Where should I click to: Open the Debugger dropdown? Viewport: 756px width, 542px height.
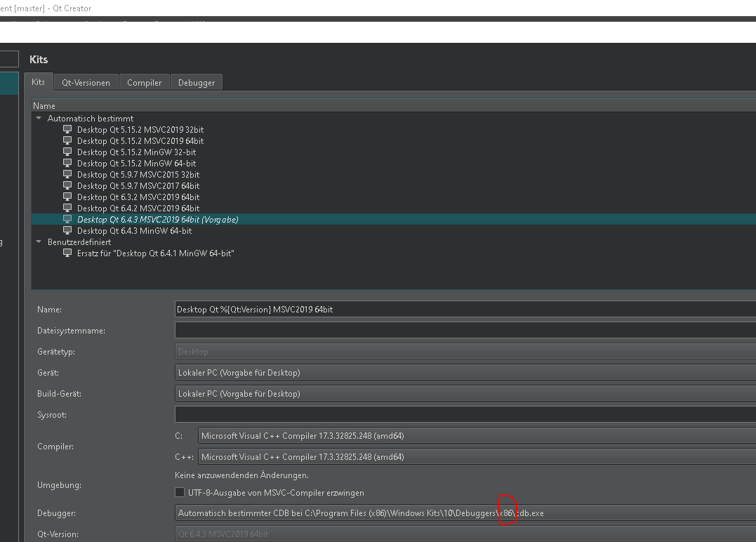coord(465,513)
